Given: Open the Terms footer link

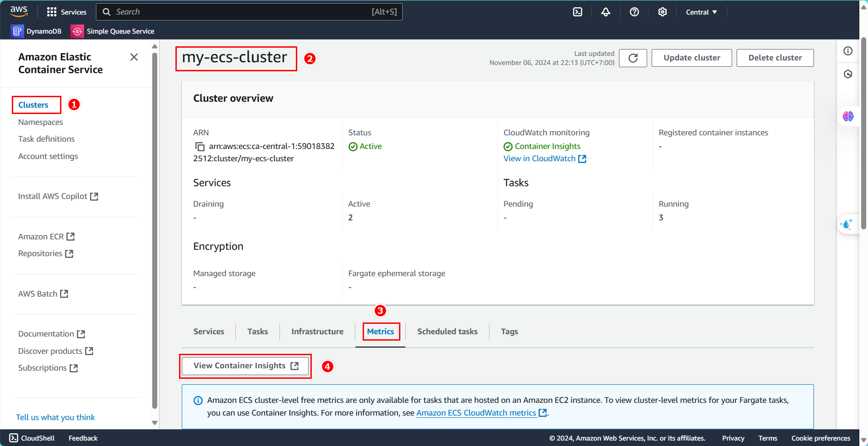Looking at the screenshot, I should point(768,438).
